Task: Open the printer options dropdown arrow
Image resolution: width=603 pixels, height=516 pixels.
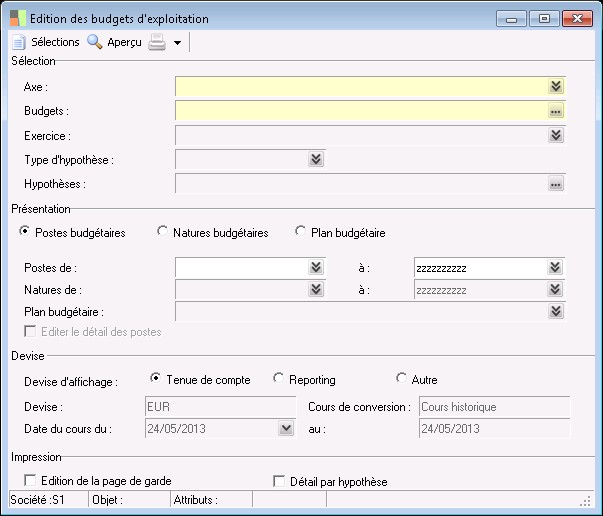Action: (x=177, y=43)
